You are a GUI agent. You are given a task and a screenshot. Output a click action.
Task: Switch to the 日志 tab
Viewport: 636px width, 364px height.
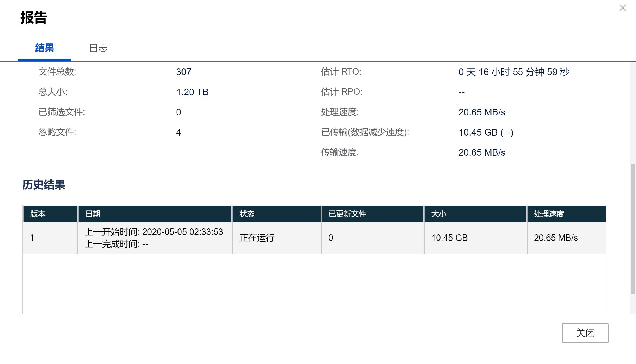[x=99, y=48]
